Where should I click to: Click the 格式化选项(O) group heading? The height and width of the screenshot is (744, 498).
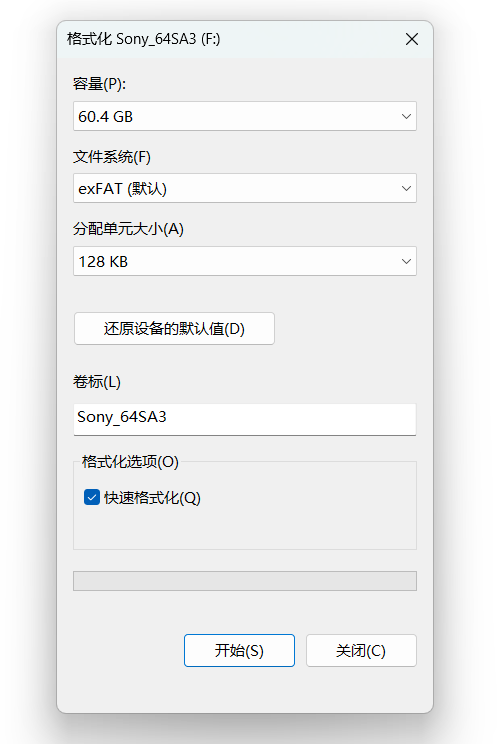tap(130, 462)
